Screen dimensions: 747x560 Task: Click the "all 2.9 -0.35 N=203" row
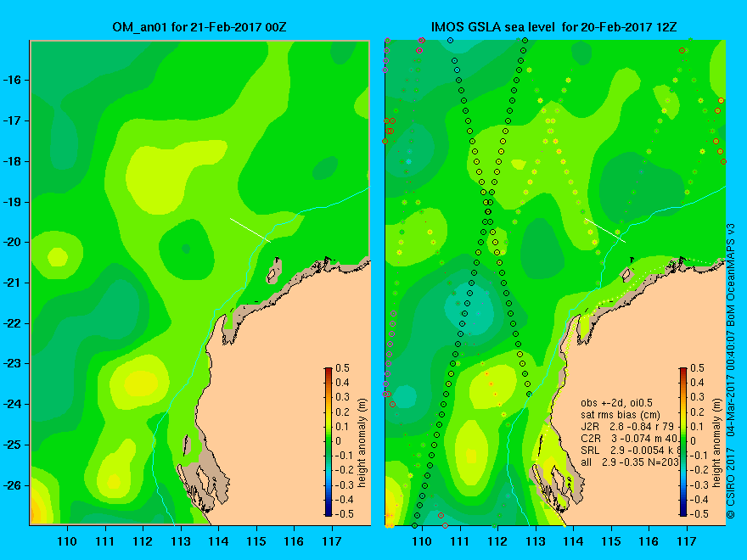point(629,462)
